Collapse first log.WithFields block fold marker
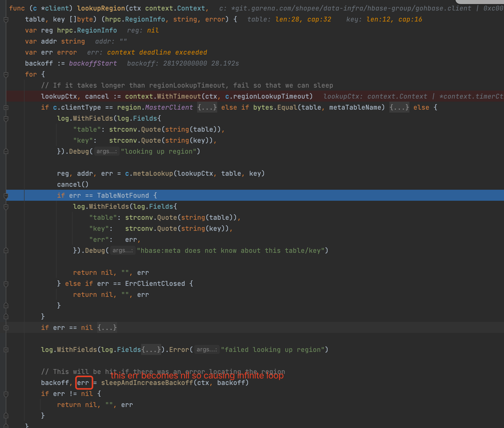 tap(6, 119)
